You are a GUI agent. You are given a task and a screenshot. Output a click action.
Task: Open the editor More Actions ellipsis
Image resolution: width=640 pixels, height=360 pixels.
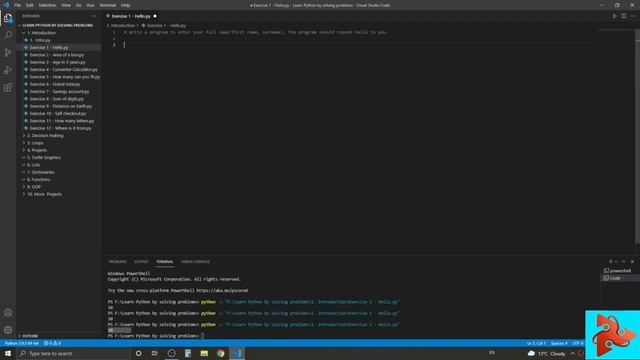click(x=632, y=16)
